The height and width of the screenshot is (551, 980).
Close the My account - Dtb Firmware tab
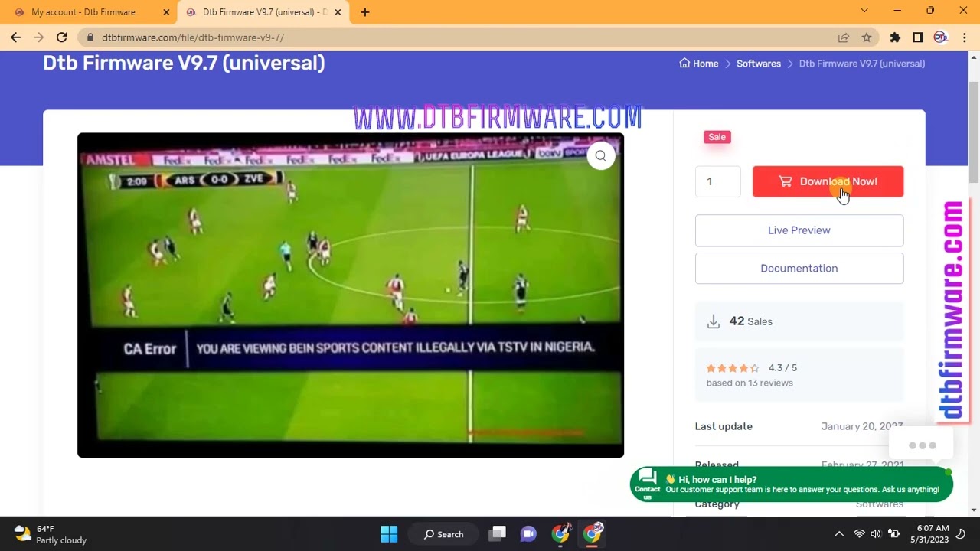[166, 12]
